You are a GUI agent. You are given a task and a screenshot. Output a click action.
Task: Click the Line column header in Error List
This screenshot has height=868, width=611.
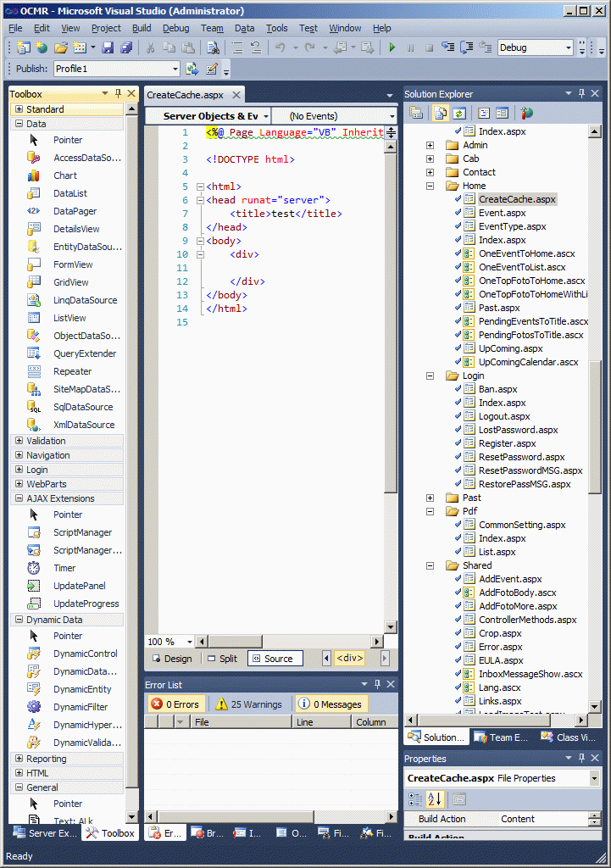(x=321, y=722)
